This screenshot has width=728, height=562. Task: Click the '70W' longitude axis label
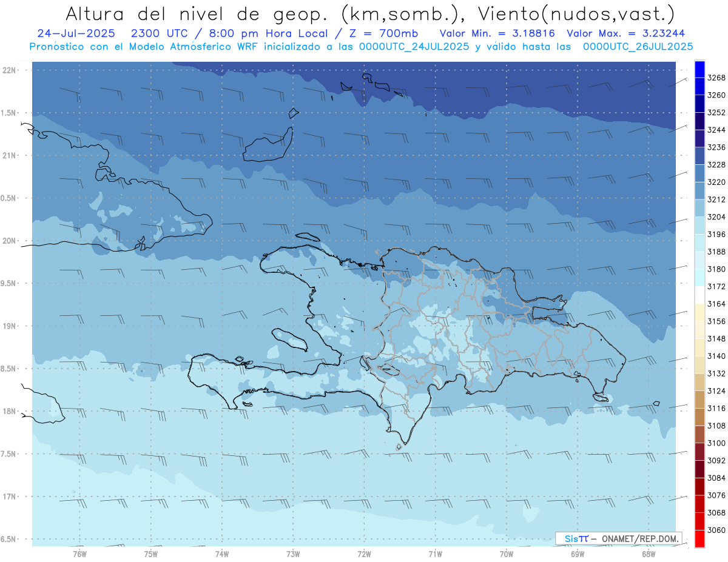coord(507,554)
